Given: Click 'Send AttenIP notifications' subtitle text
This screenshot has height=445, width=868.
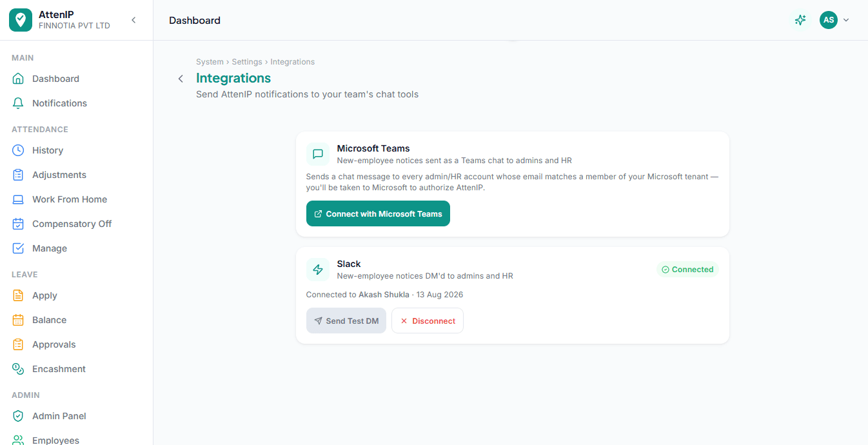Looking at the screenshot, I should pyautogui.click(x=307, y=94).
